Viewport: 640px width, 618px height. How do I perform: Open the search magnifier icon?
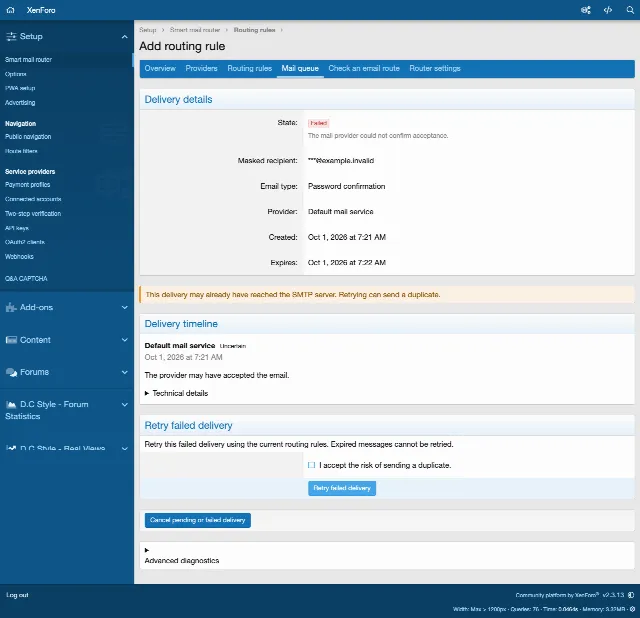(630, 10)
